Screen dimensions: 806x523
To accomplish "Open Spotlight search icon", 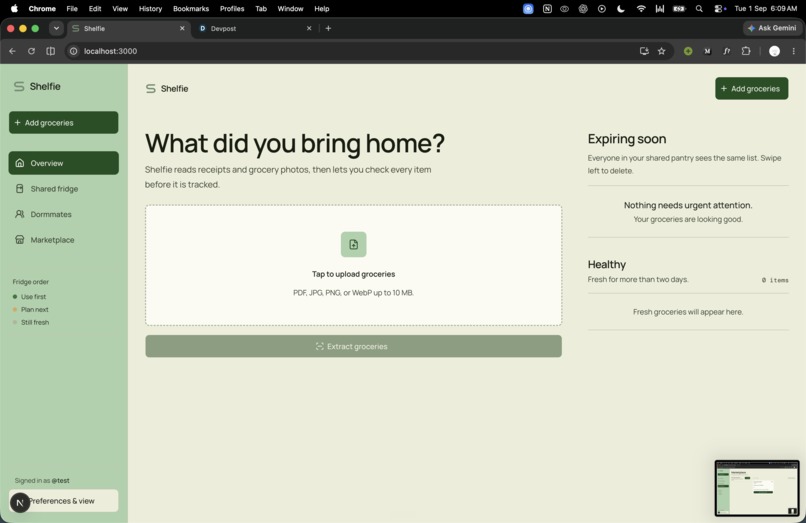I will [x=699, y=8].
